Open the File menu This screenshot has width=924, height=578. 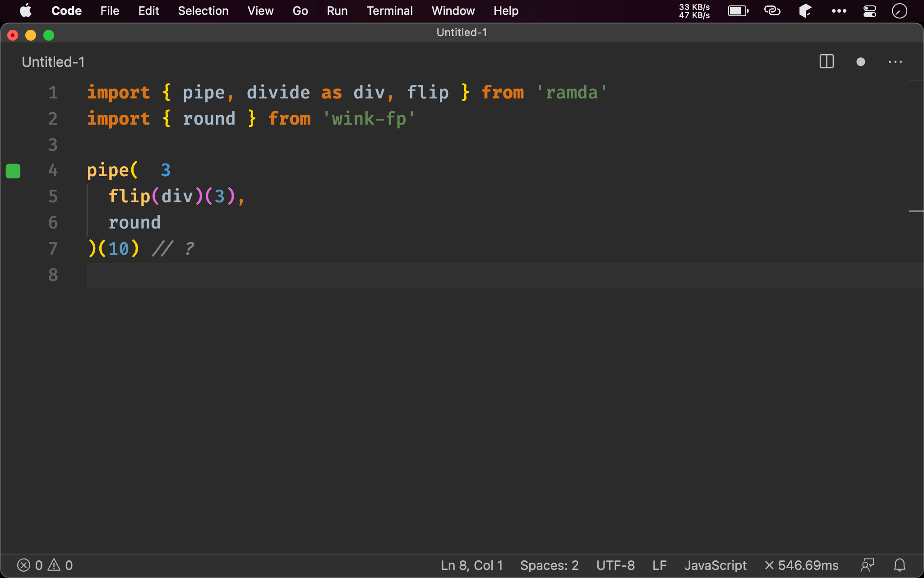pos(110,10)
